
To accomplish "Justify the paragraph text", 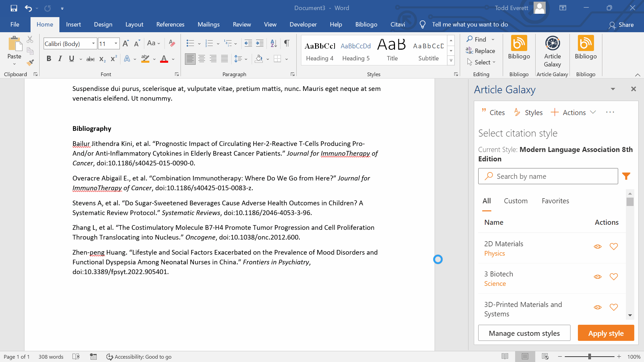I will 225,59.
